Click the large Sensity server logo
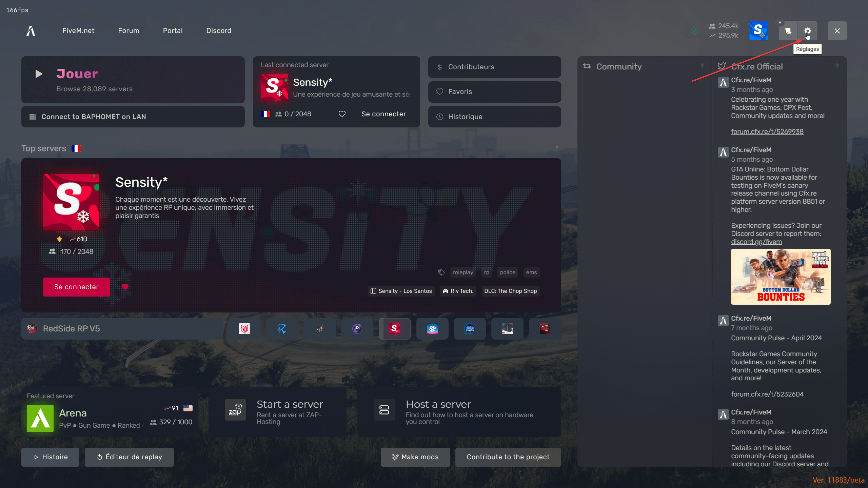 [x=71, y=202]
